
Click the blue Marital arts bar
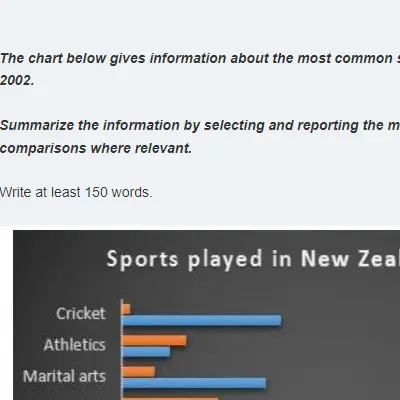click(194, 383)
